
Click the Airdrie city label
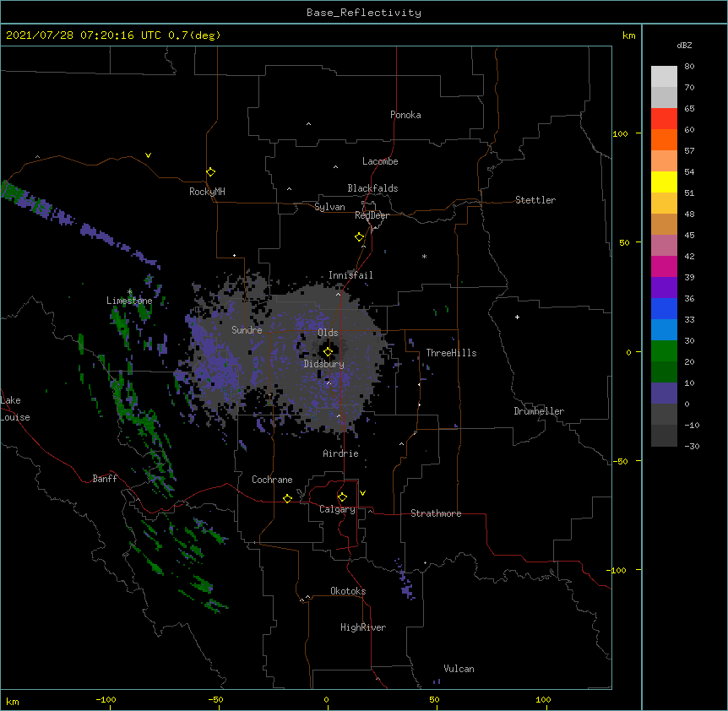tap(340, 453)
